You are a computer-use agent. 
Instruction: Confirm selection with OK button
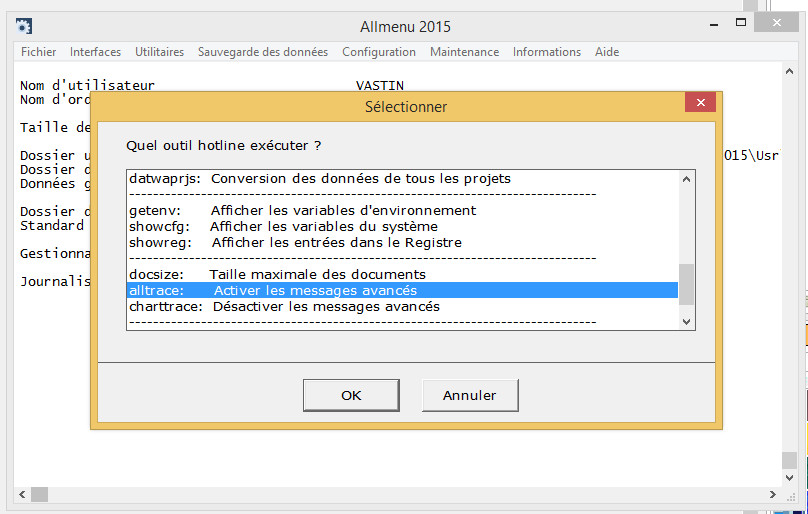(x=351, y=395)
